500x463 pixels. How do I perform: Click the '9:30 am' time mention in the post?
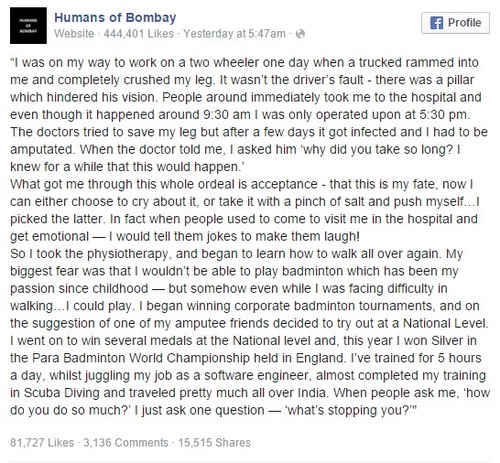coord(227,115)
